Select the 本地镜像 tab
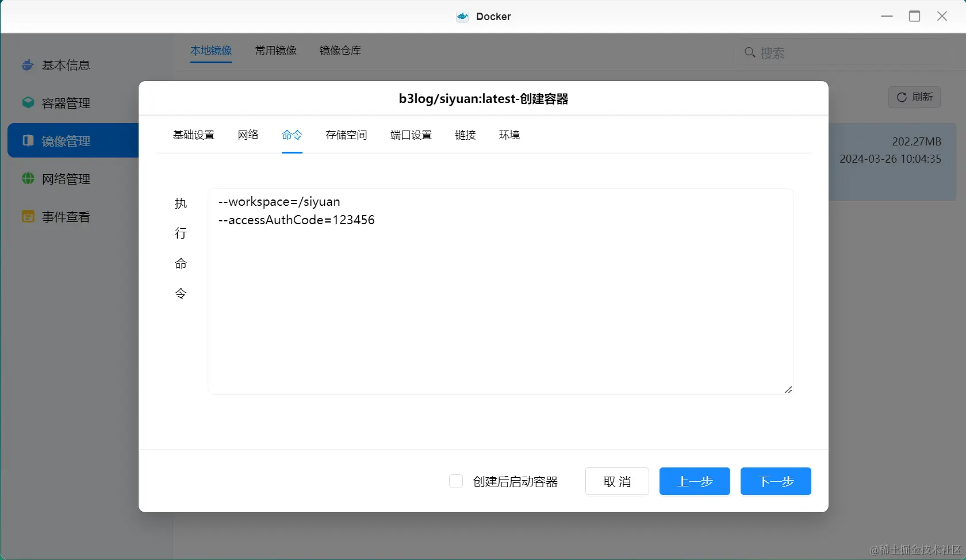 211,51
